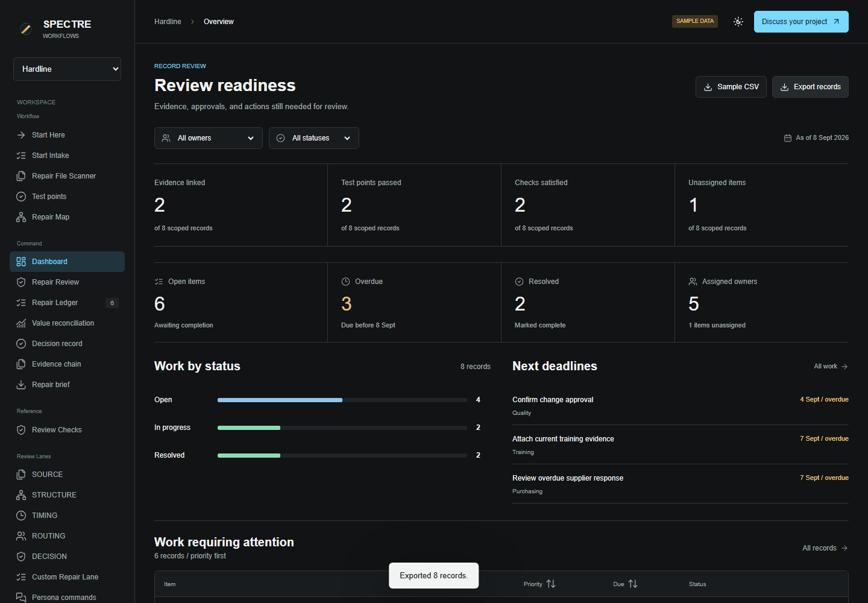Click the Export records button
Image resolution: width=868 pixels, height=603 pixels.
pos(810,87)
